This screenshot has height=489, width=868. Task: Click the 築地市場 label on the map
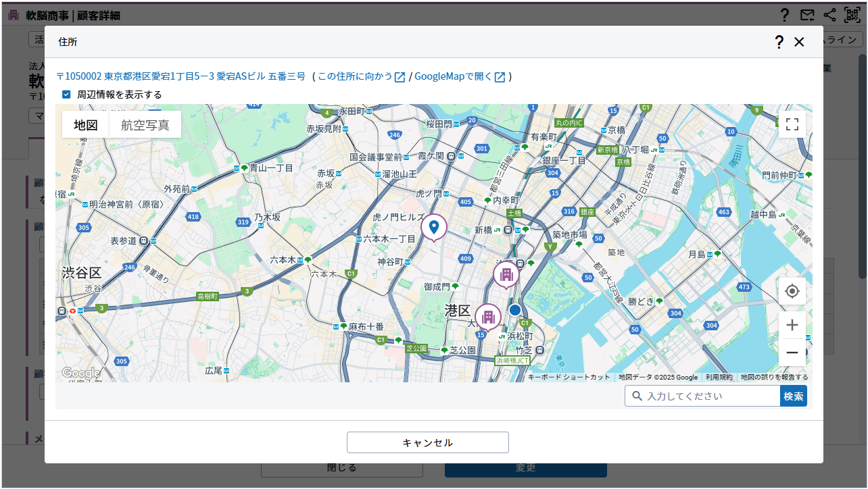pyautogui.click(x=570, y=235)
